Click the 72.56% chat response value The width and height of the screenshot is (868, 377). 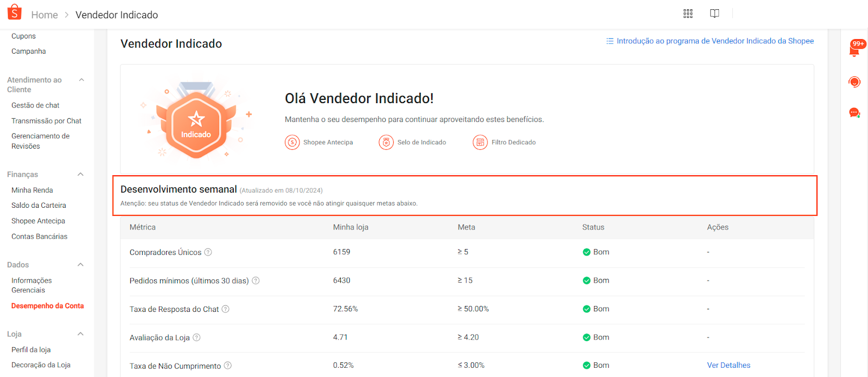346,309
